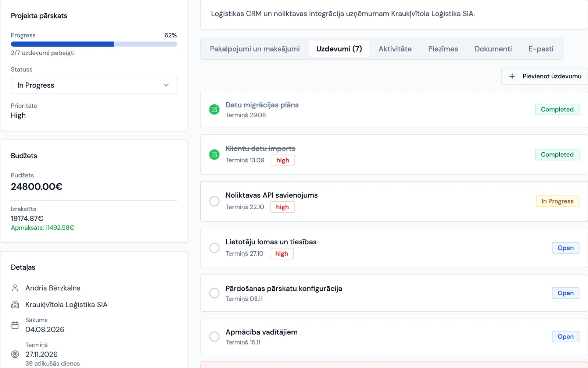Viewport: 588px width, 368px height.
Task: Click Completed badge on Datu migrācijas plāns
Action: pyautogui.click(x=557, y=109)
